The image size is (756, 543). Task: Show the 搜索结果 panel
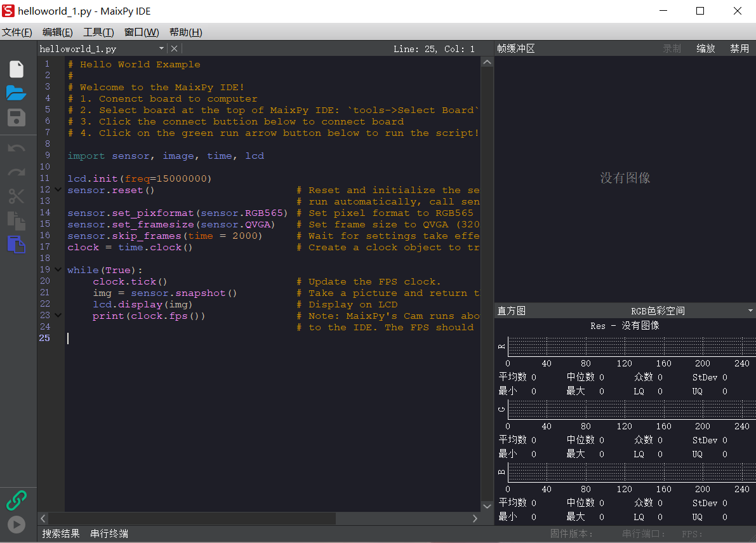pos(61,533)
